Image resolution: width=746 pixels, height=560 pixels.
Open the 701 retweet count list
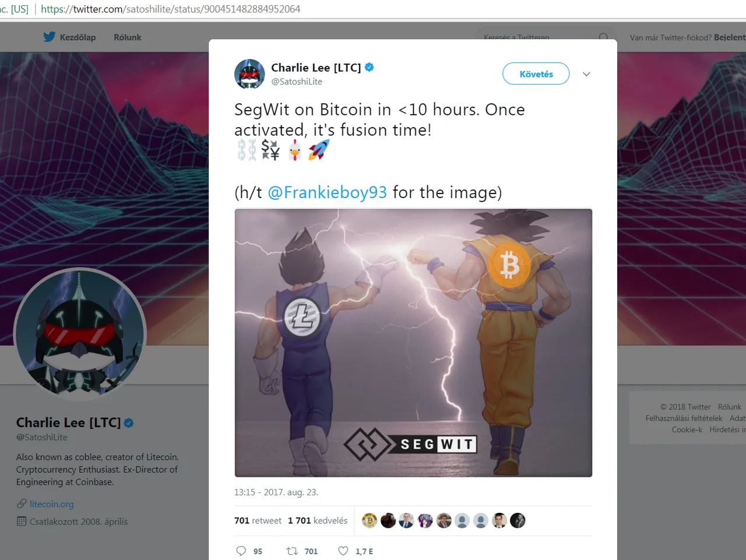(x=258, y=520)
